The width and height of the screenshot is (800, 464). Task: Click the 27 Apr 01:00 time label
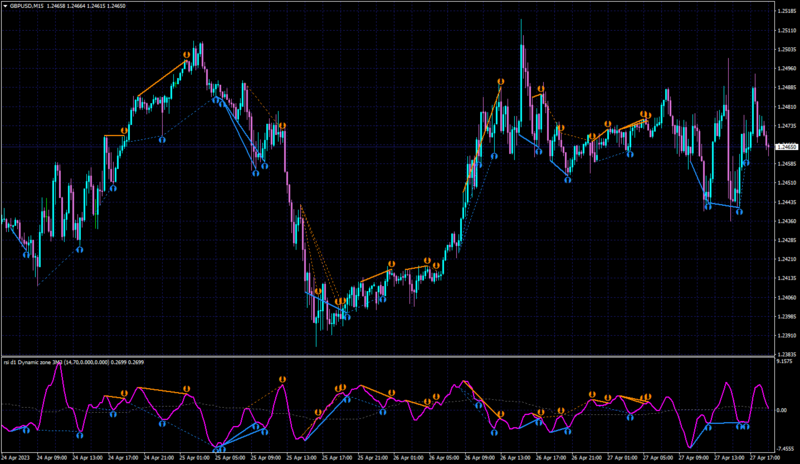(x=622, y=458)
